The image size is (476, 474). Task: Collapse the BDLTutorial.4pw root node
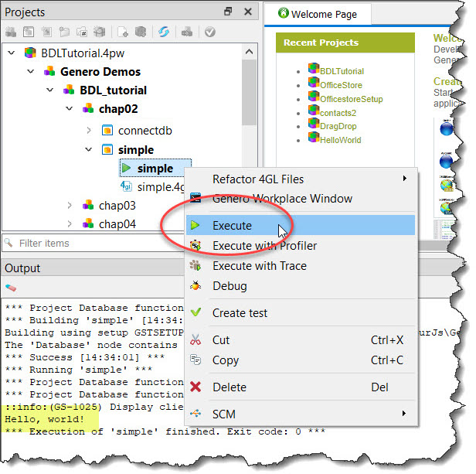click(x=12, y=53)
